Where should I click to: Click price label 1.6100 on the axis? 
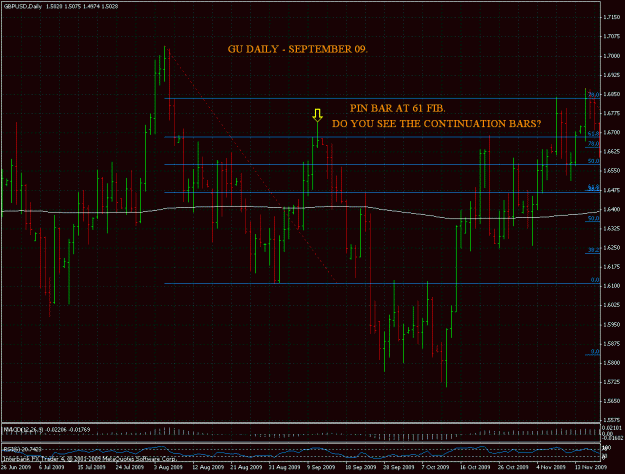click(611, 286)
